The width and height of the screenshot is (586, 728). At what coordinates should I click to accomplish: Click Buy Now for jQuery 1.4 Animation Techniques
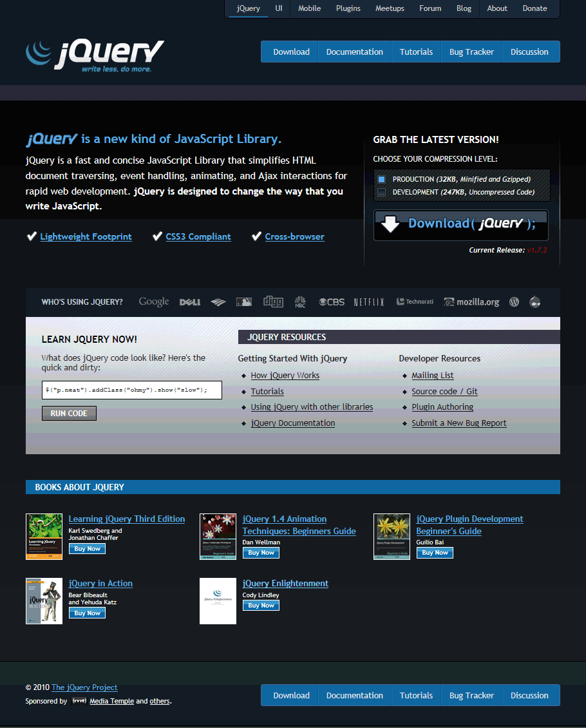point(261,553)
